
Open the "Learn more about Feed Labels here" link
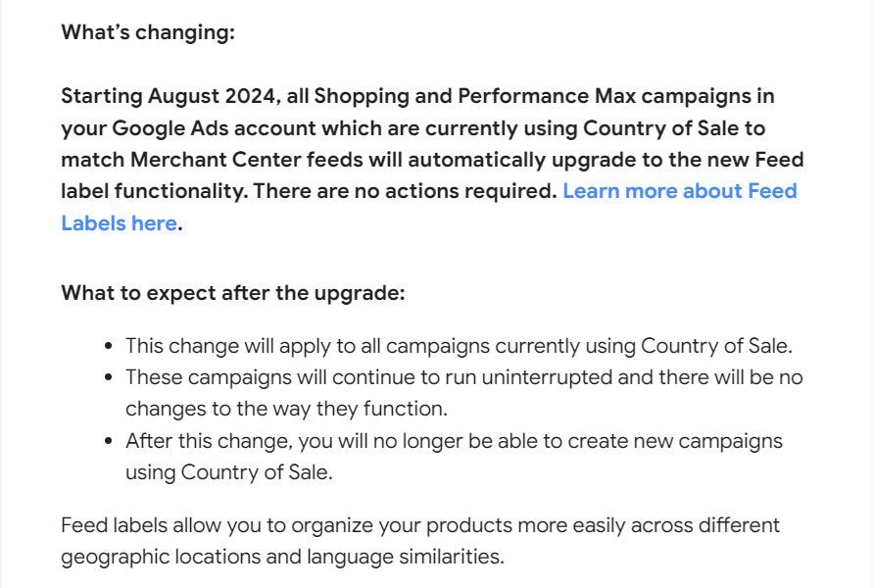679,191
